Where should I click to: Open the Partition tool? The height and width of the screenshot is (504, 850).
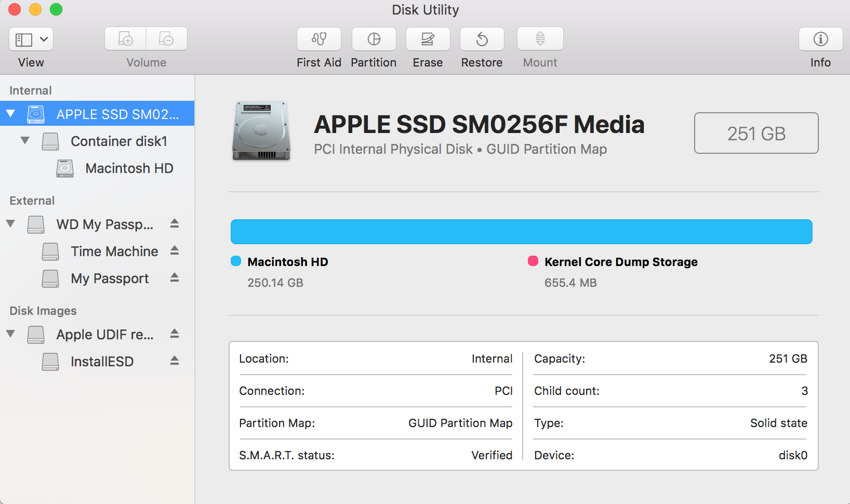pos(374,39)
